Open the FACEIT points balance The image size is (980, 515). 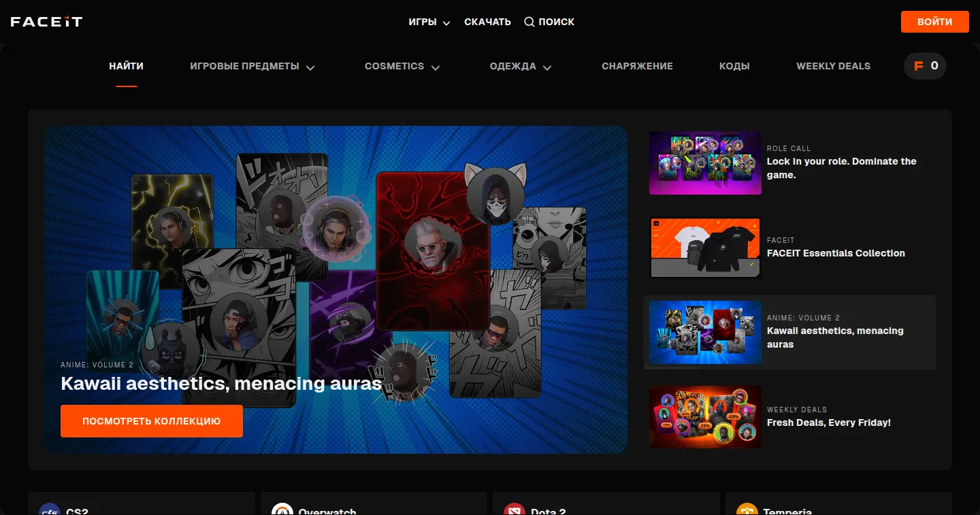tap(925, 66)
